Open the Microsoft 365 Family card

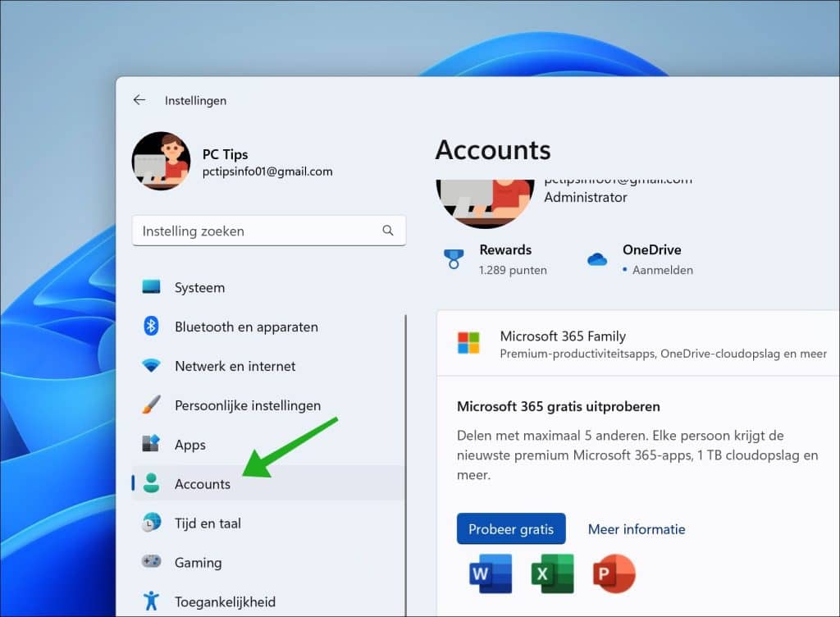(638, 343)
